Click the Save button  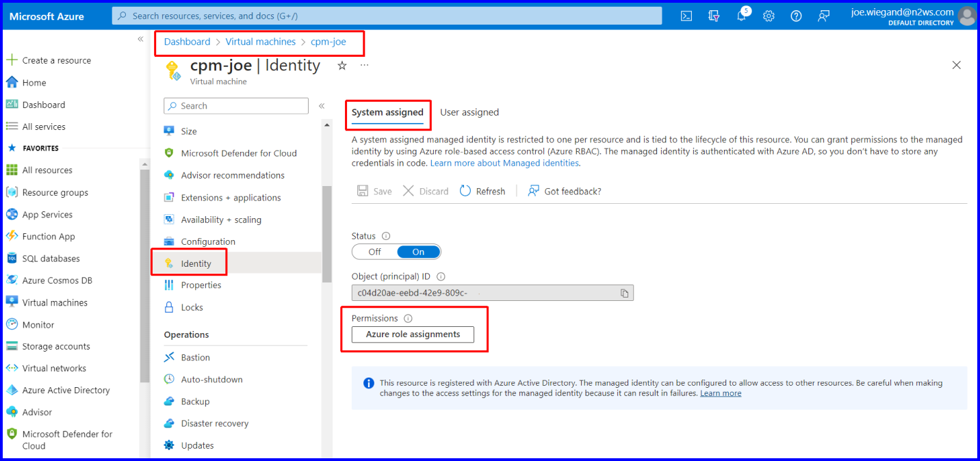click(374, 191)
